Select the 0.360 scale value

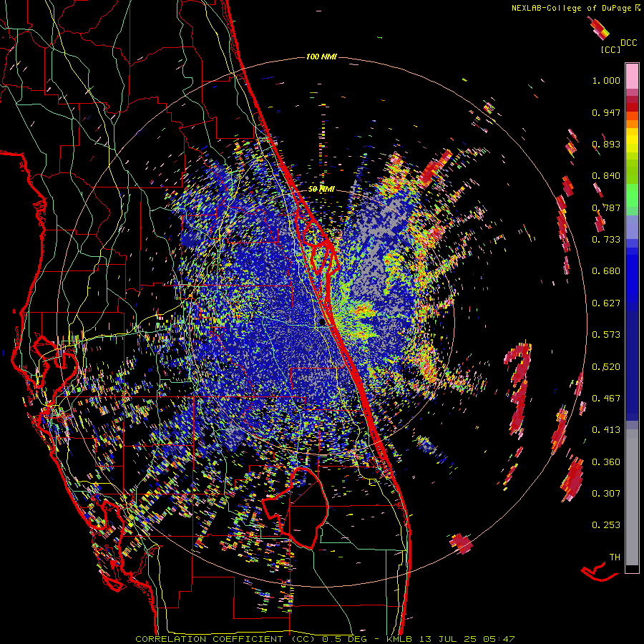click(x=606, y=462)
